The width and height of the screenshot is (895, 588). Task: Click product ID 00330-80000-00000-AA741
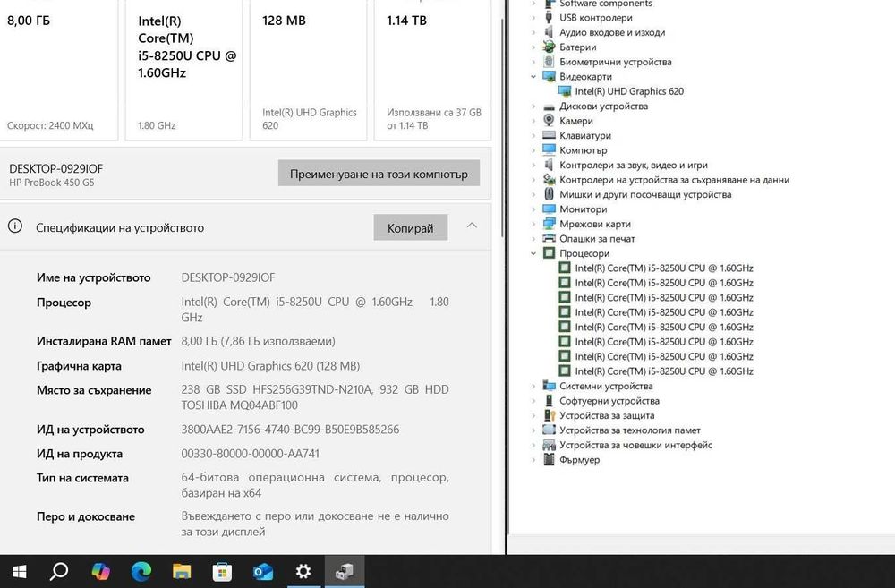coord(250,454)
